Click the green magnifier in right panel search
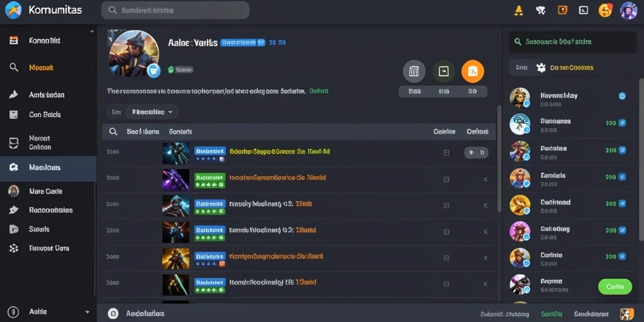This screenshot has width=644, height=322. [518, 42]
